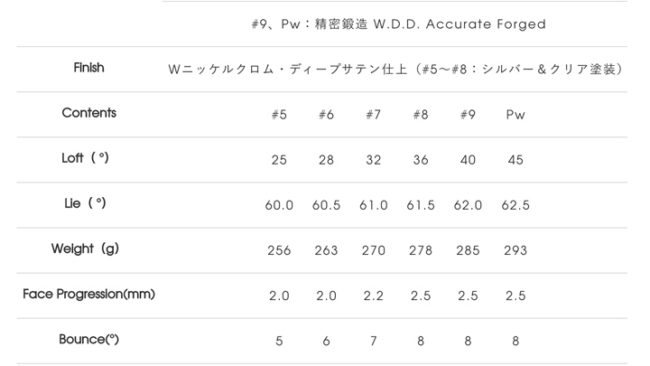Click the weight value 256
The width and height of the screenshot is (650, 366).
[x=279, y=250]
